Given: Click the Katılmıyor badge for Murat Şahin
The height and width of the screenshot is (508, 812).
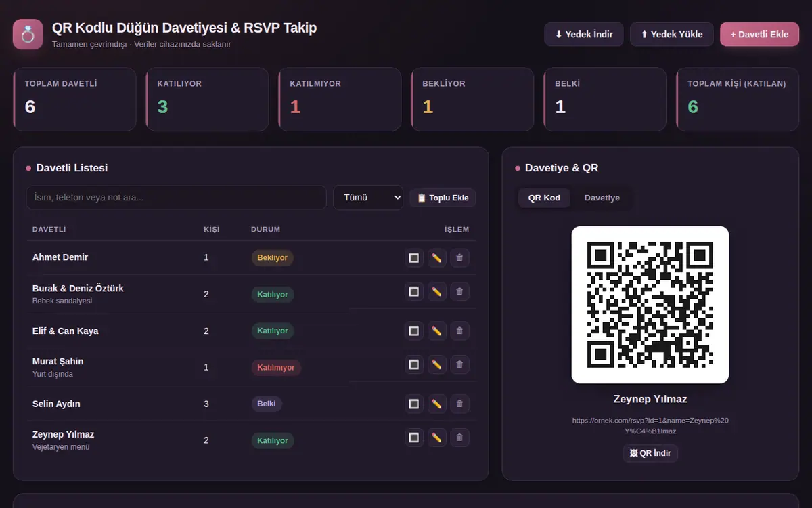Looking at the screenshot, I should tap(276, 368).
